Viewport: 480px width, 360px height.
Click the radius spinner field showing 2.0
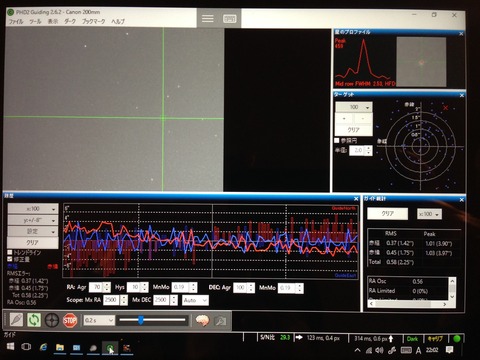click(x=357, y=150)
